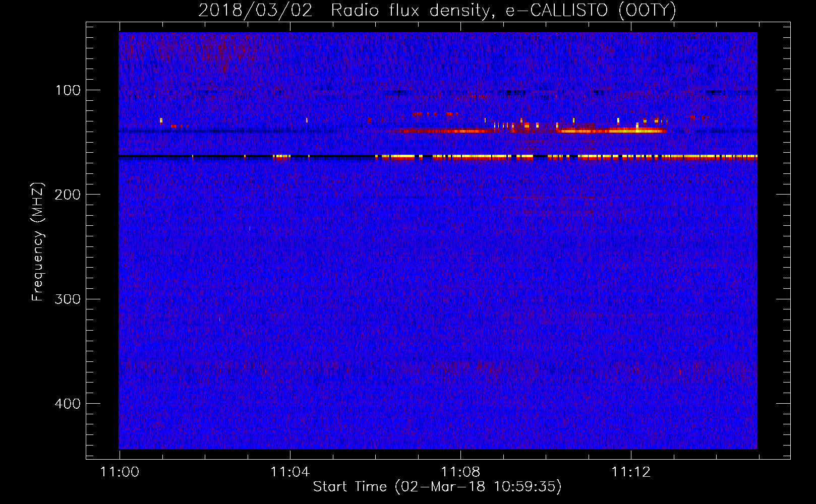Click the '100' frequency tick label

[68, 90]
